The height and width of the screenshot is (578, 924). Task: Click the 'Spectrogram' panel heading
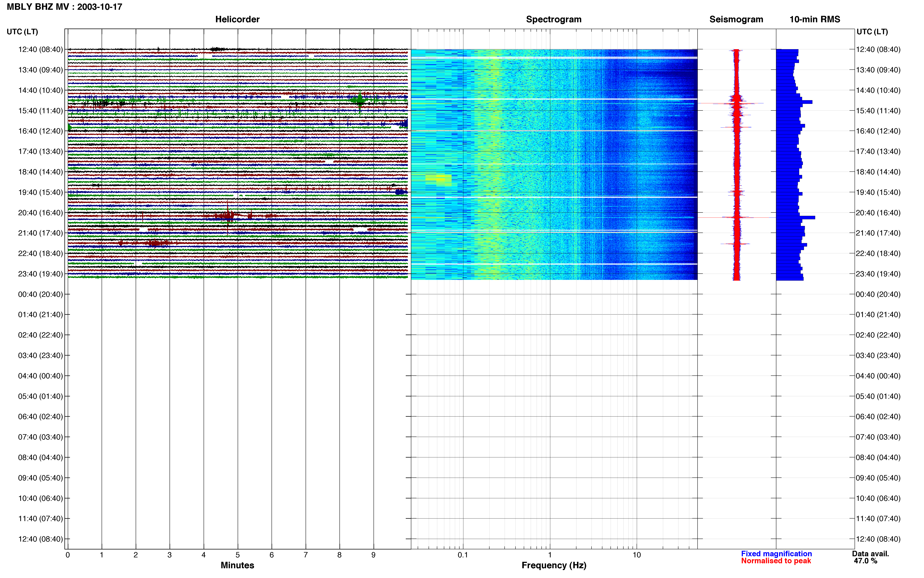click(554, 20)
